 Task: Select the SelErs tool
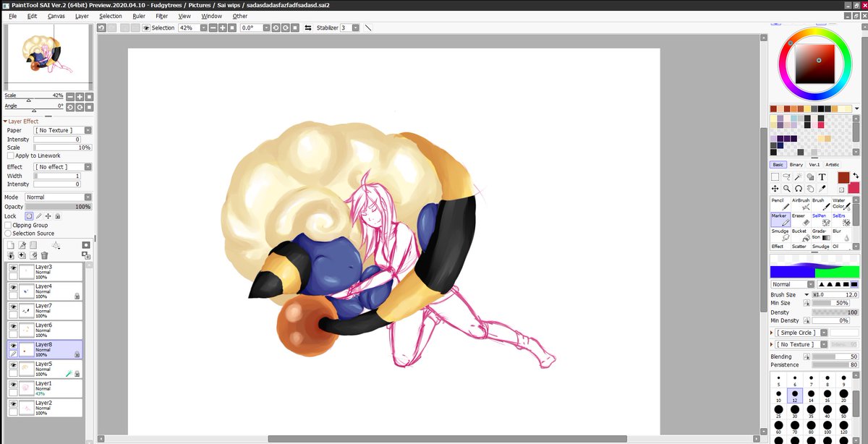click(x=841, y=219)
